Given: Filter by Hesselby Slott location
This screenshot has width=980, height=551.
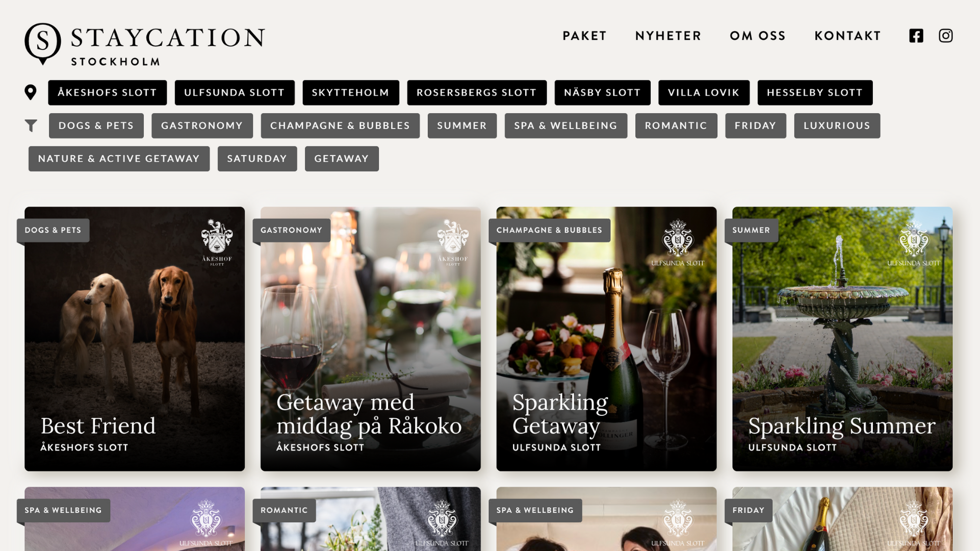Looking at the screenshot, I should click(815, 92).
